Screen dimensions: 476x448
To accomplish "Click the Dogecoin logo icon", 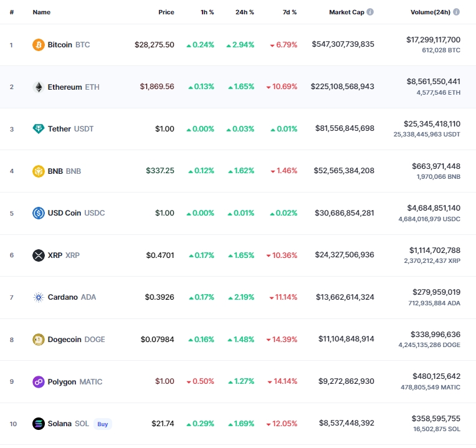I will coord(39,340).
